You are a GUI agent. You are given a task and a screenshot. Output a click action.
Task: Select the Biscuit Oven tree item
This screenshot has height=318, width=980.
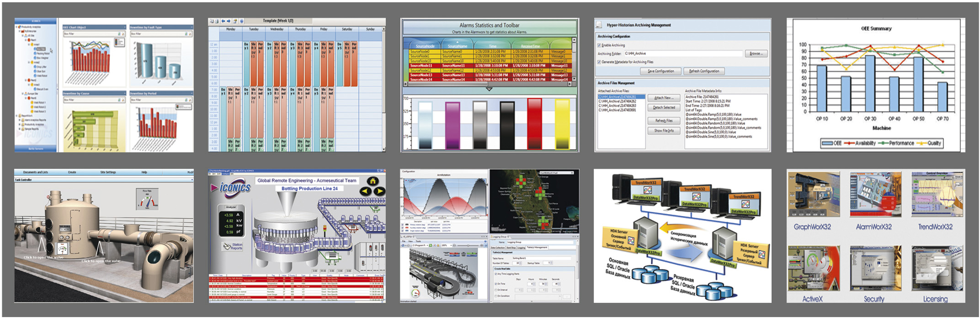[x=42, y=89]
